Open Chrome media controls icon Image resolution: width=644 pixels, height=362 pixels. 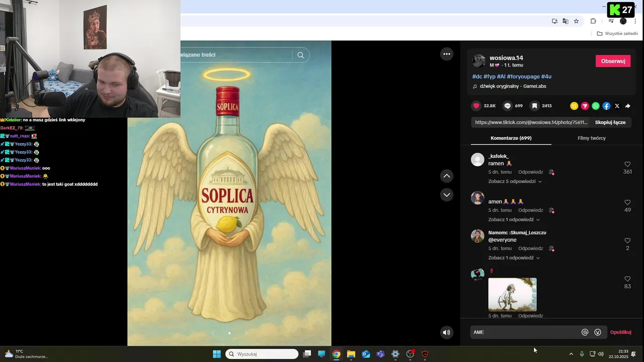click(x=611, y=21)
